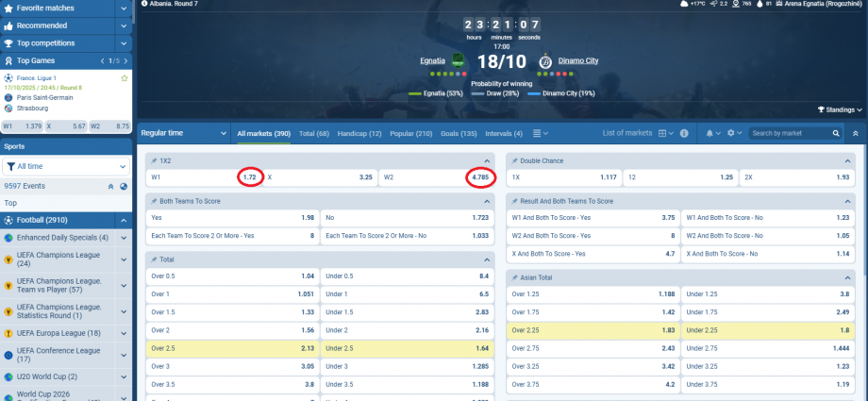Click the Strasbourg team logo

pyautogui.click(x=8, y=108)
